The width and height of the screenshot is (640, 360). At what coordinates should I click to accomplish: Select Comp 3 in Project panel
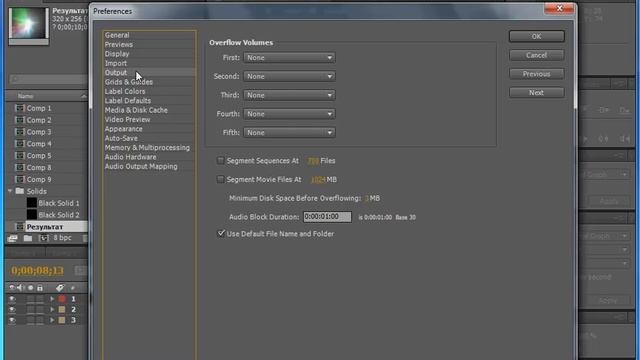click(39, 132)
